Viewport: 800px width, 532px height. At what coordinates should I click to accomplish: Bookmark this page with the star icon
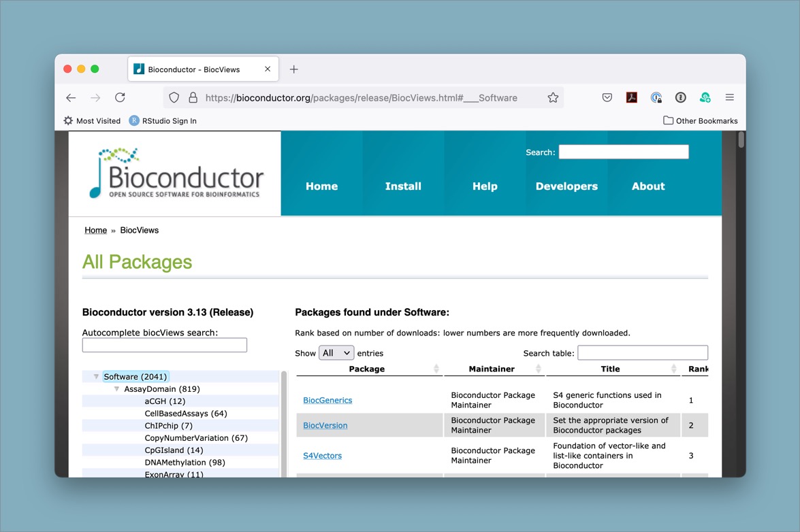[x=553, y=98]
